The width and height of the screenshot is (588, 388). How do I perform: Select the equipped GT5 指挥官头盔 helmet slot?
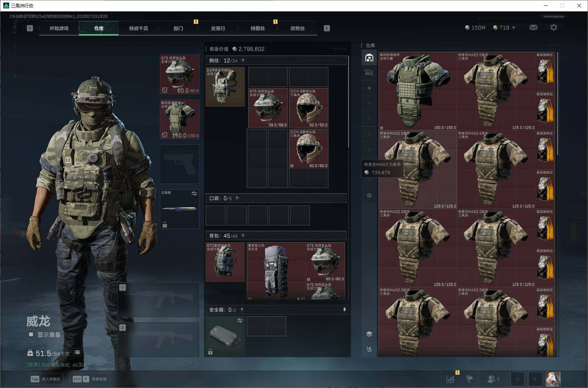[179, 75]
